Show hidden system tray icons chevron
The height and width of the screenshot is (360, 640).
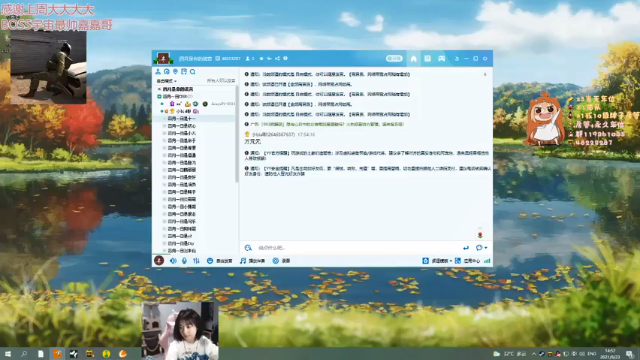click(x=534, y=354)
